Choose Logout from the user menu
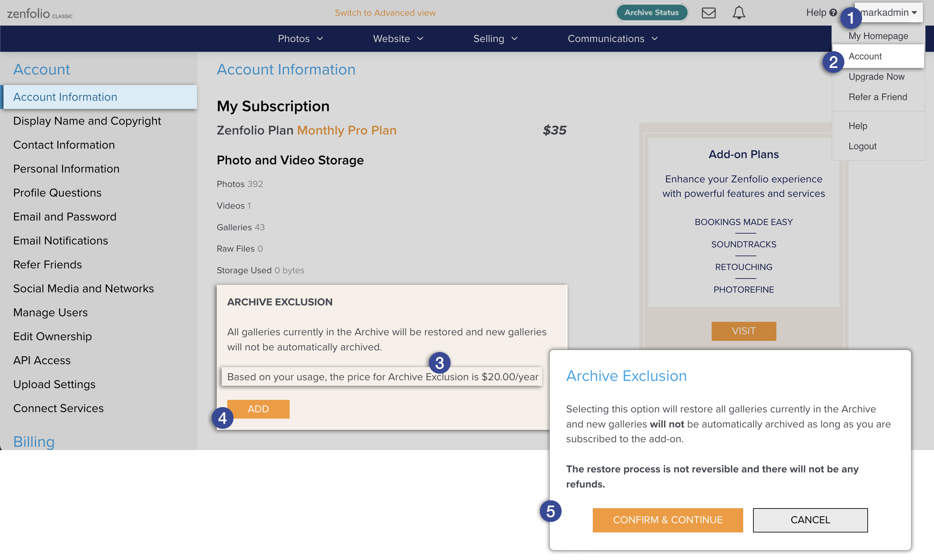This screenshot has width=934, height=560. tap(862, 146)
